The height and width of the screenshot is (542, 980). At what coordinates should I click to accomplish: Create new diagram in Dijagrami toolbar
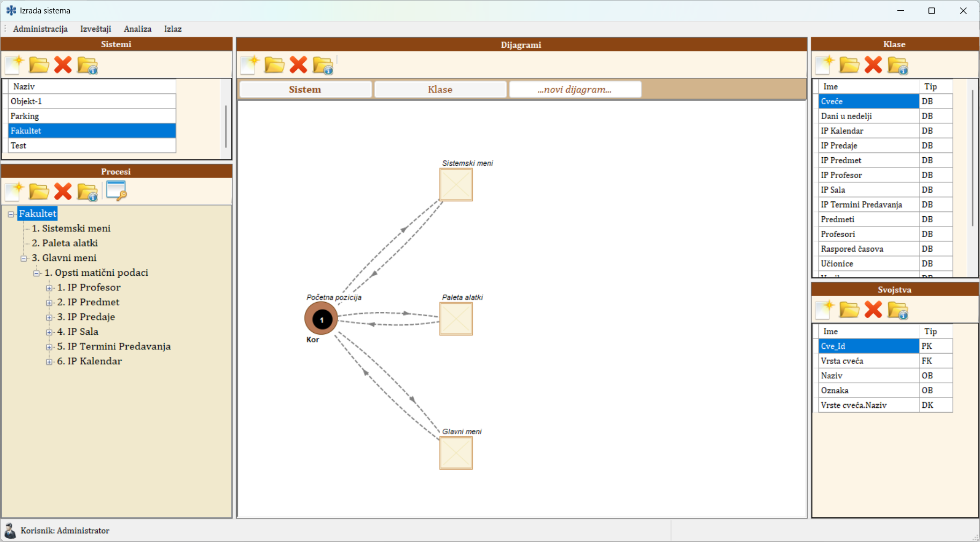pyautogui.click(x=250, y=65)
